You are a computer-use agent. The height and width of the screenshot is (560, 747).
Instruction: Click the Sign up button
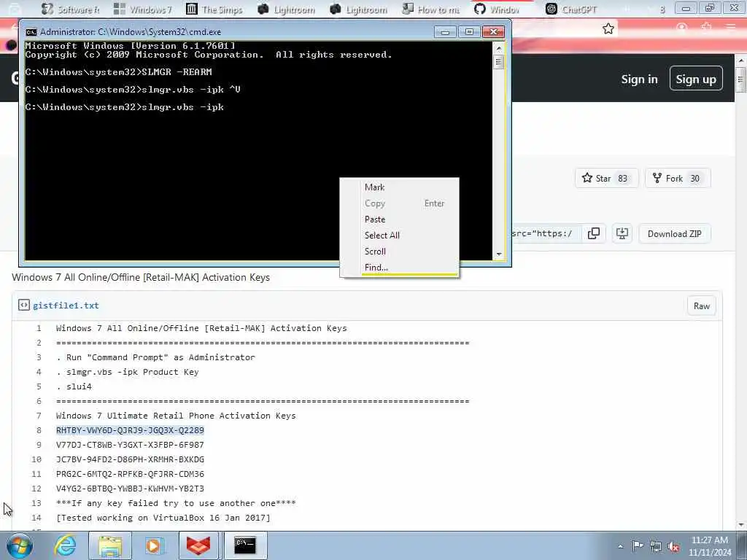coord(695,79)
